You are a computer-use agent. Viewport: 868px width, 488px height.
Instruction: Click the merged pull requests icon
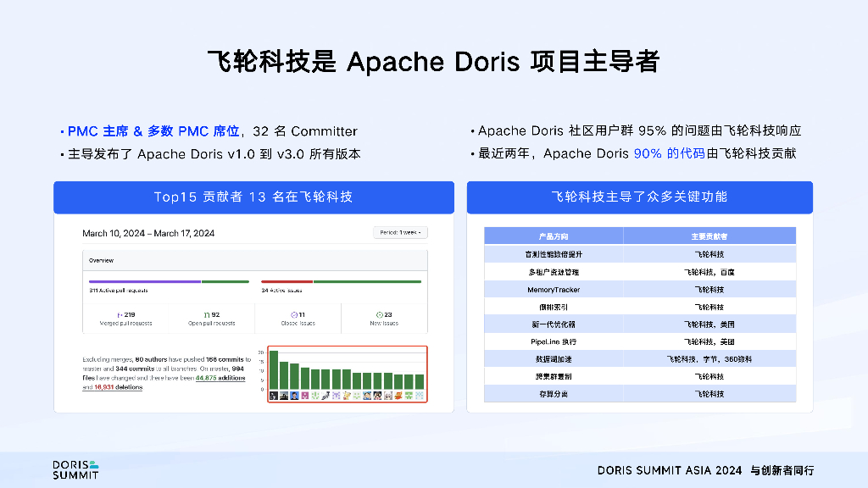click(x=120, y=314)
